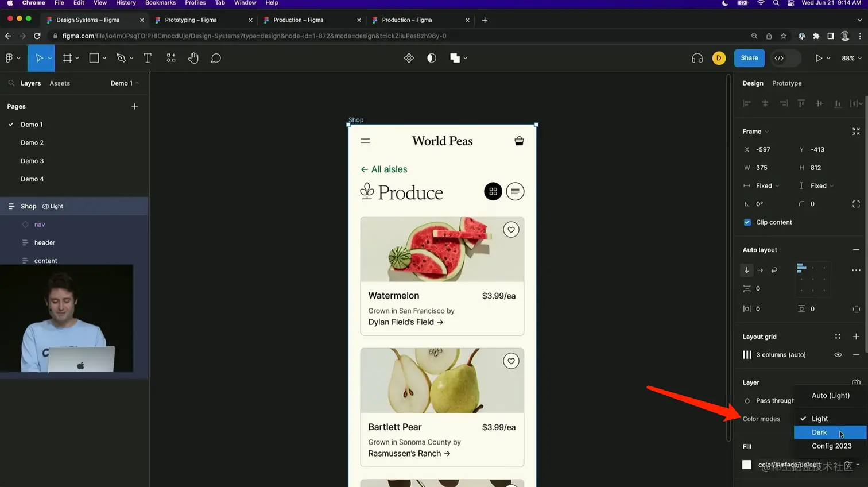Click the resize to fit icon

tap(856, 132)
